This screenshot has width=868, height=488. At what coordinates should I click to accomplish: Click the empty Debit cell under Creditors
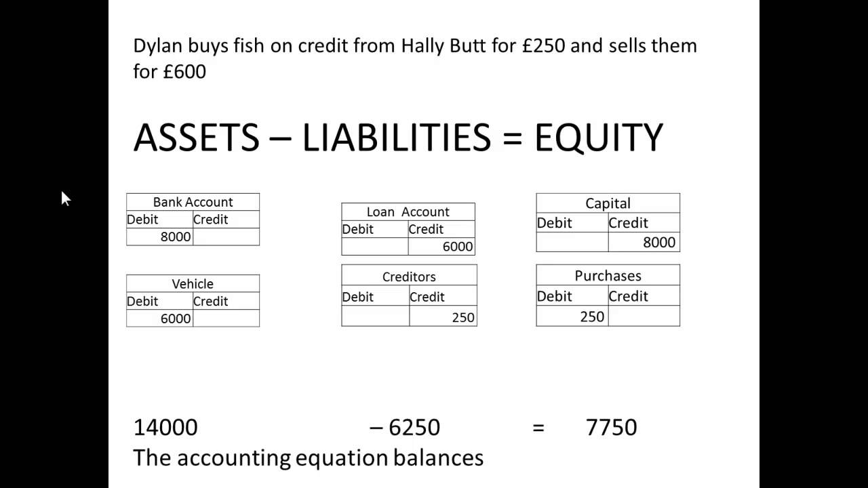coord(375,317)
